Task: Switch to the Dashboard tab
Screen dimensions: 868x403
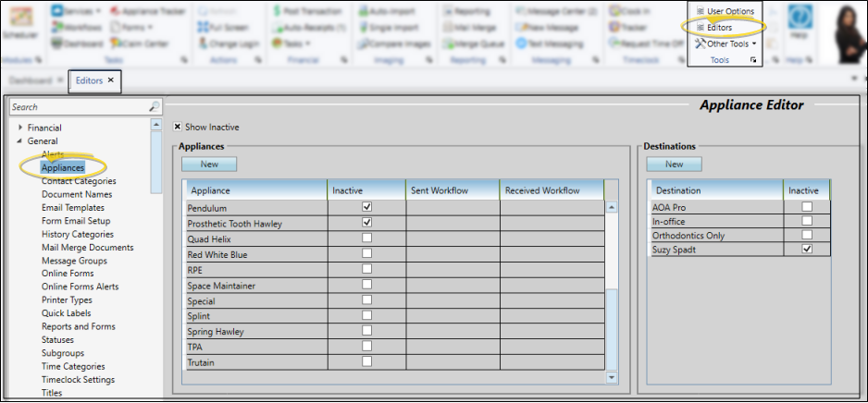Action: [31, 80]
